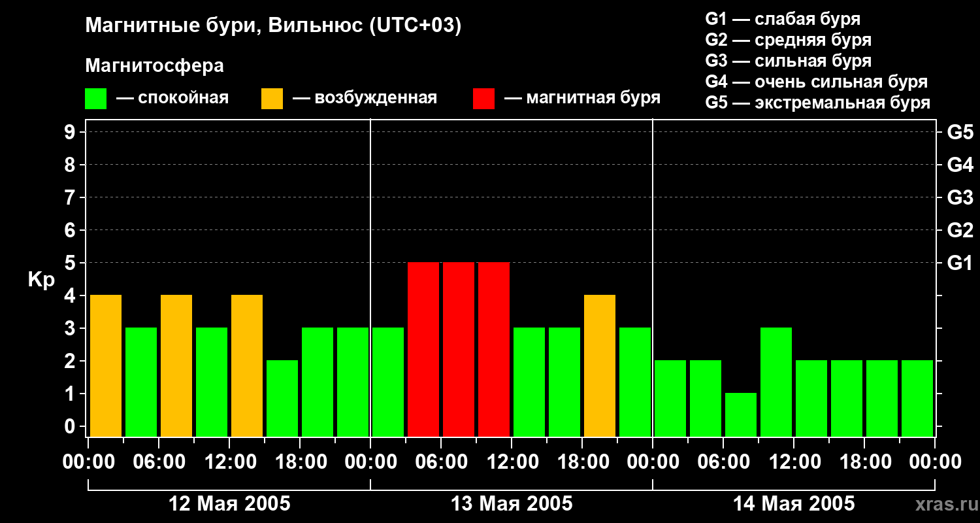980x523 pixels.
Task: Click the 'G2 — средняя буря' legend line
Action: click(x=788, y=39)
